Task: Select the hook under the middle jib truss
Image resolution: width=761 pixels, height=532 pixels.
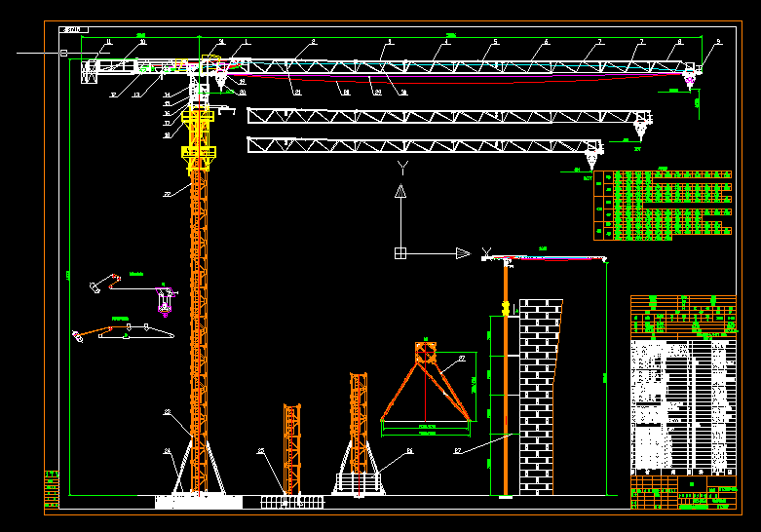Action: pos(641,131)
